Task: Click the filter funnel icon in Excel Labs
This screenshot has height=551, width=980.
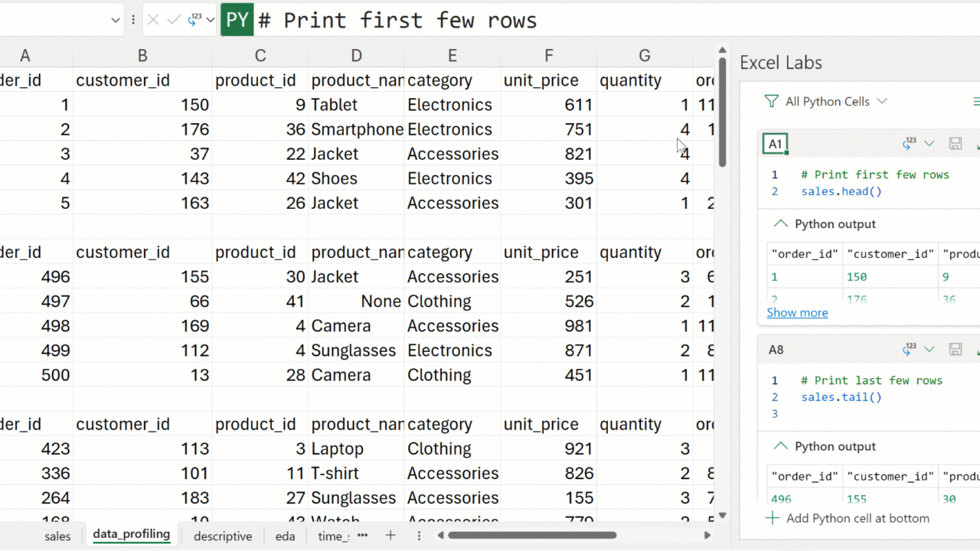Action: point(772,102)
